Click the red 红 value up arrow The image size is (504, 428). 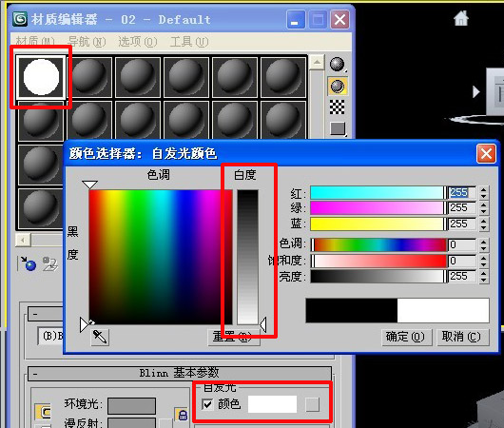[484, 189]
